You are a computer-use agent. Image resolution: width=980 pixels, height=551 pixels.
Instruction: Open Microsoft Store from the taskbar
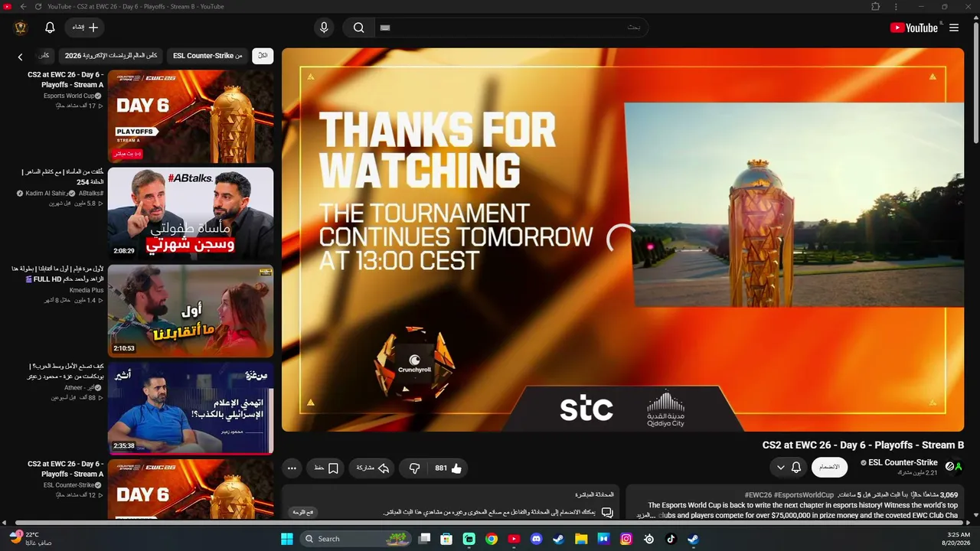click(x=446, y=539)
